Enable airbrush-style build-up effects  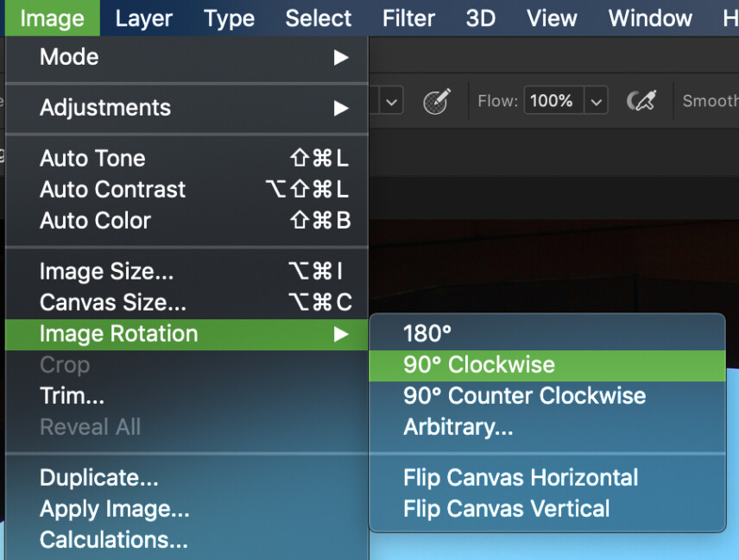click(642, 100)
